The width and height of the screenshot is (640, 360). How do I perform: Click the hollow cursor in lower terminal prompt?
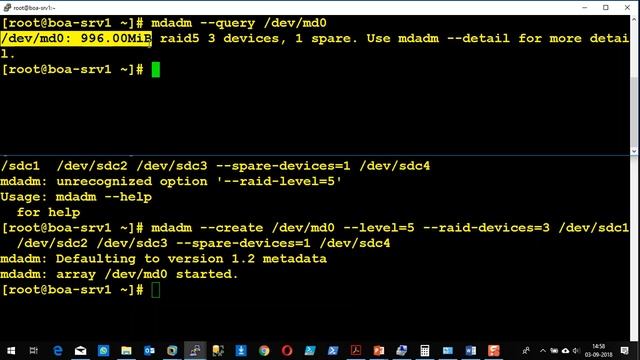point(156,290)
